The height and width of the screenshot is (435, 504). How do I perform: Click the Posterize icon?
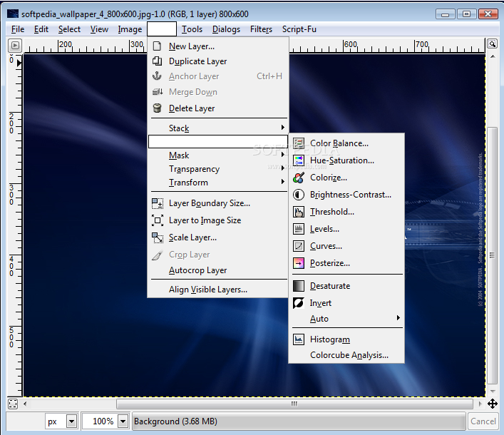299,263
